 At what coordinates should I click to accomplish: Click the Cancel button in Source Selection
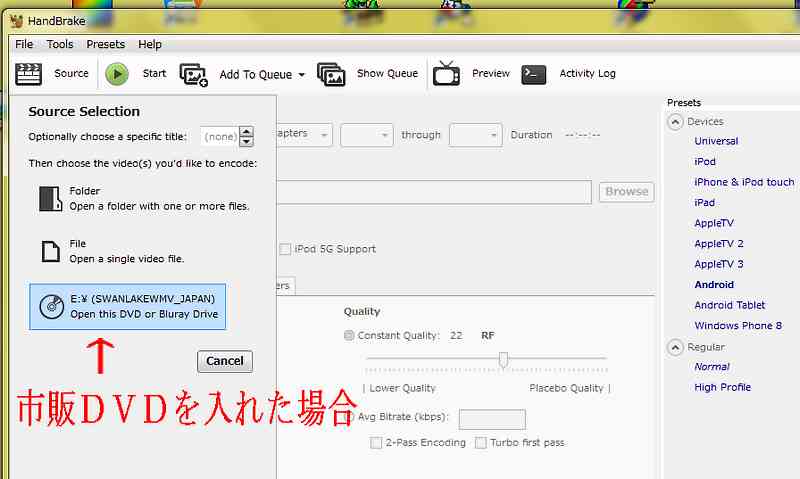[225, 361]
